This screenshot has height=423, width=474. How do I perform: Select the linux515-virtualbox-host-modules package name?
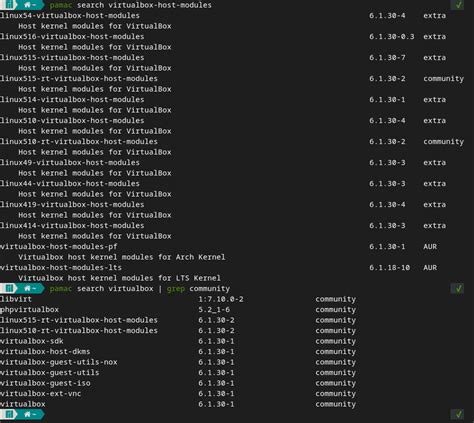click(72, 58)
